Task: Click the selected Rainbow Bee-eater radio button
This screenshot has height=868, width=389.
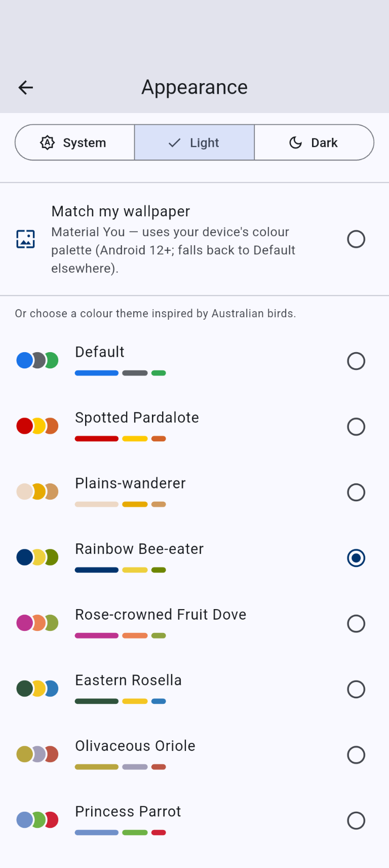Action: point(356,558)
